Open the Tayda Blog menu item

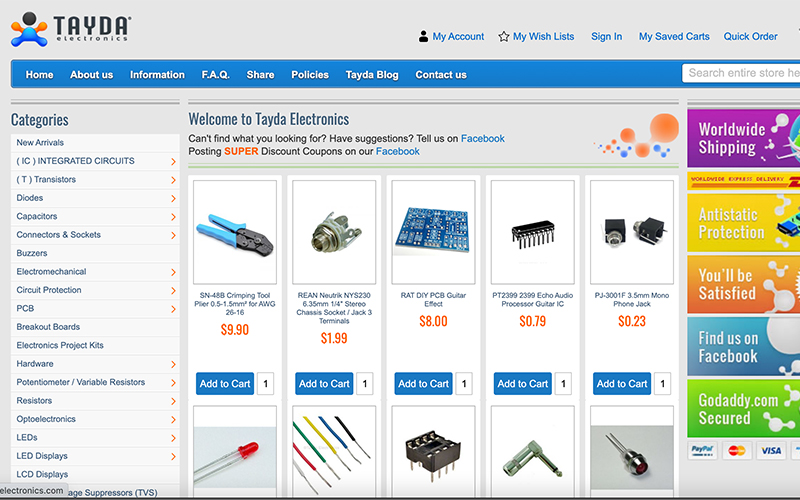point(372,74)
